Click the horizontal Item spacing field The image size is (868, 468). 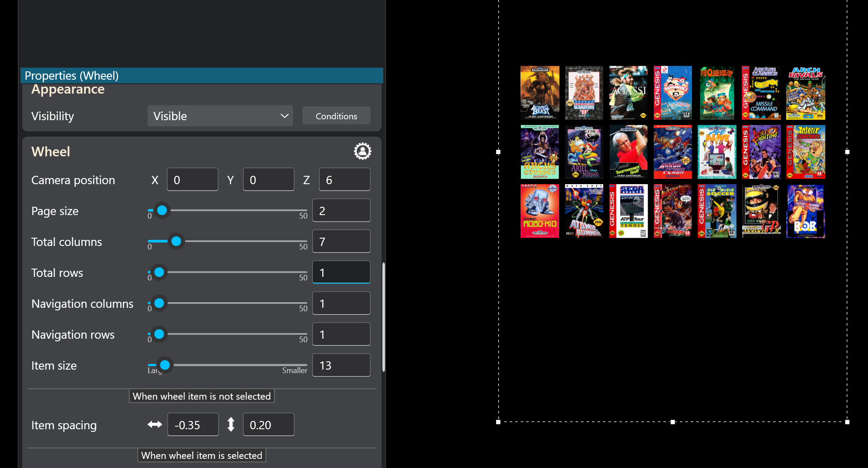click(x=193, y=424)
